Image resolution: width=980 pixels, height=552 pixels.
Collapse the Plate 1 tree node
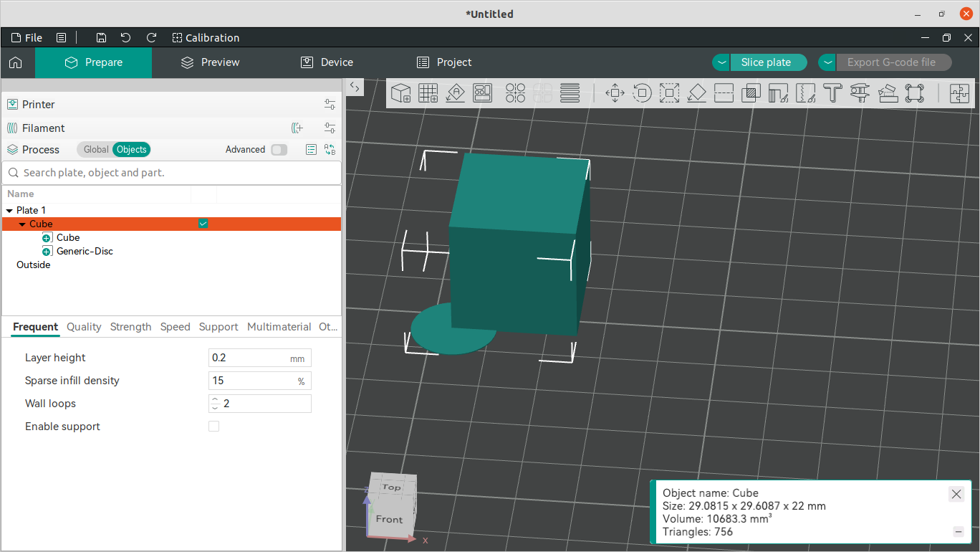click(9, 211)
